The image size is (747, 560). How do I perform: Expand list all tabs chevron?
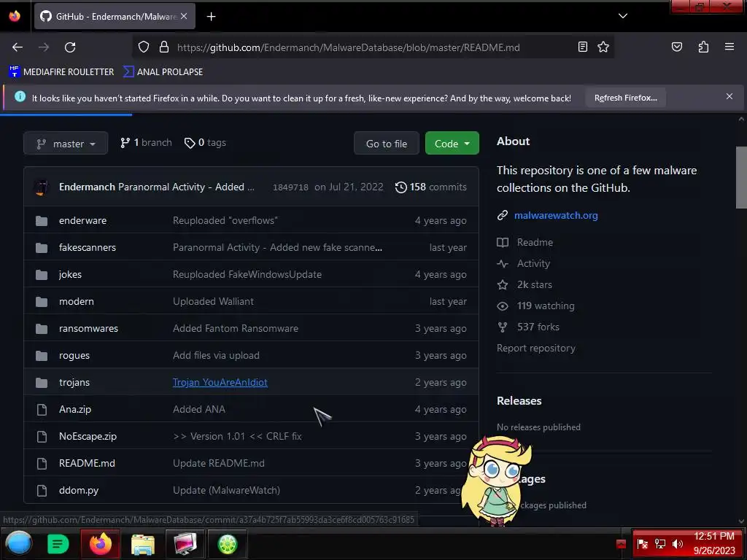coord(623,16)
